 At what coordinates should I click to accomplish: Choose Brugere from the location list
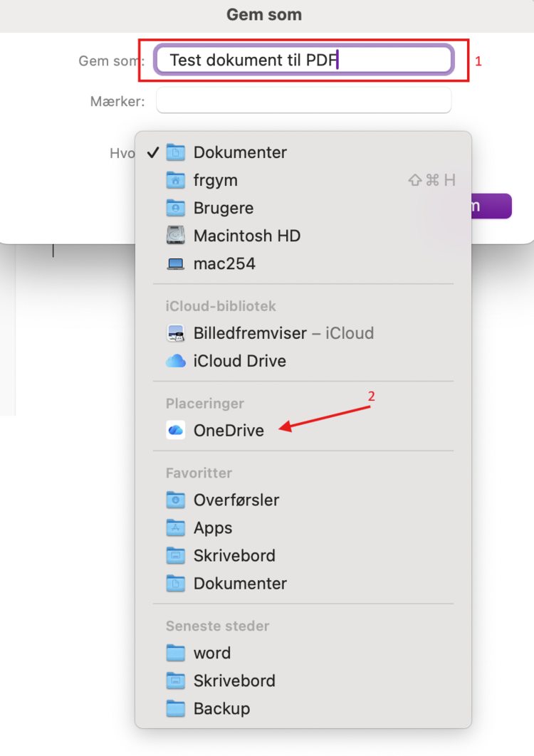(224, 208)
